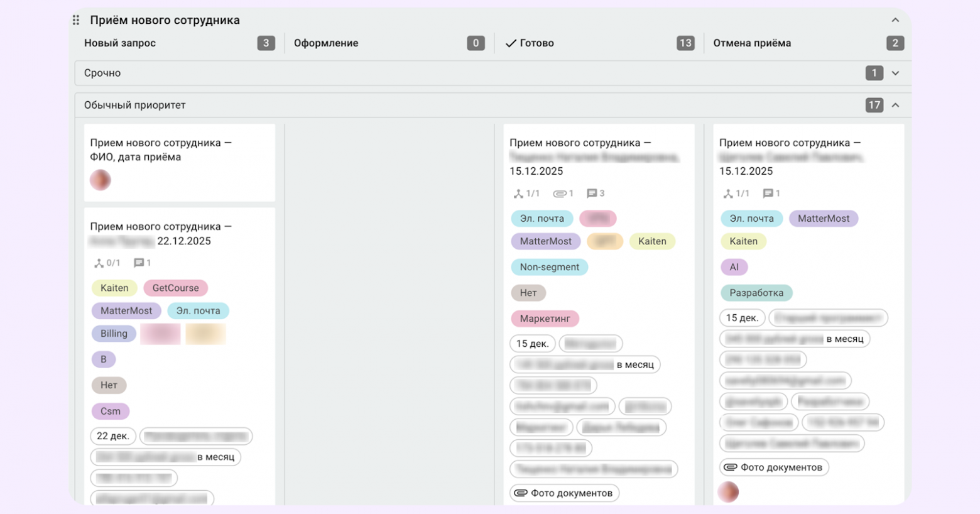This screenshot has height=514, width=980.
Task: Click attachment paperclip icon on Готово card
Action: coord(559,194)
